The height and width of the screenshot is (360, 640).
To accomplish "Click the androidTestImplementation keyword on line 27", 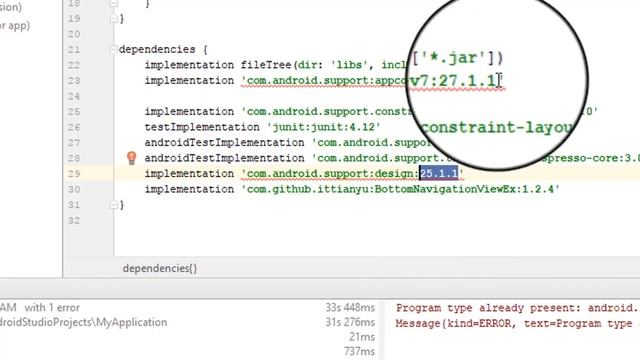I will pos(224,142).
